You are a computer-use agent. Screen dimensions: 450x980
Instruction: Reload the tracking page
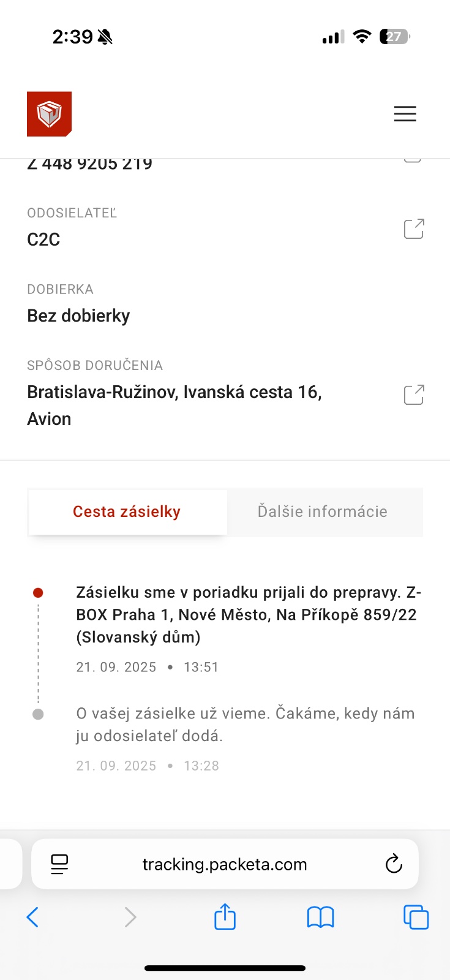coord(394,864)
